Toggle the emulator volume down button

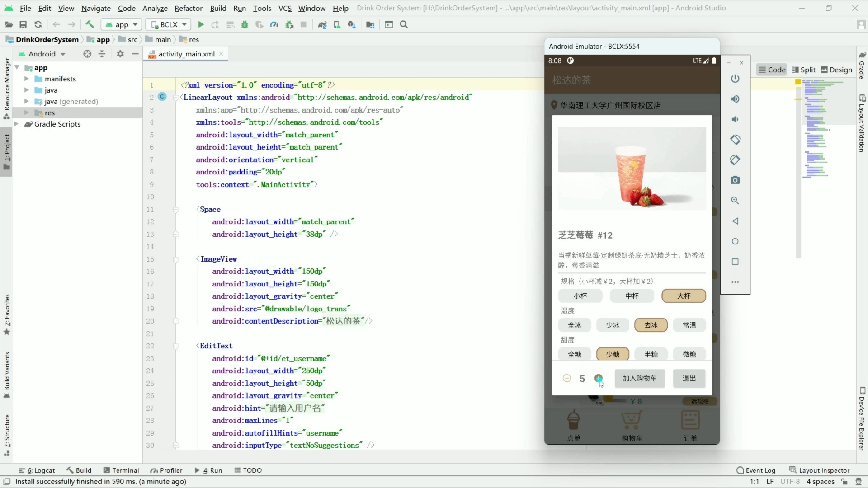click(x=735, y=119)
